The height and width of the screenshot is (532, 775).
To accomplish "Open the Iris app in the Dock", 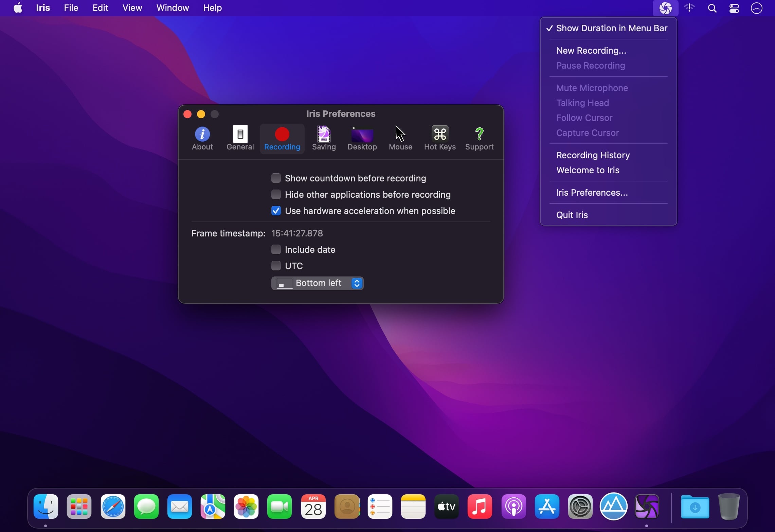I will click(647, 507).
